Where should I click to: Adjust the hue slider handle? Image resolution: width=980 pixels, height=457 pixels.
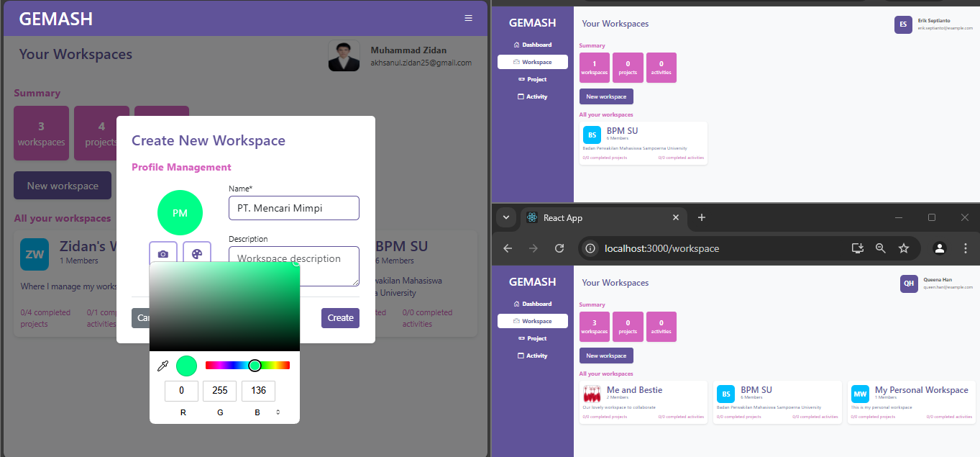[x=255, y=366]
